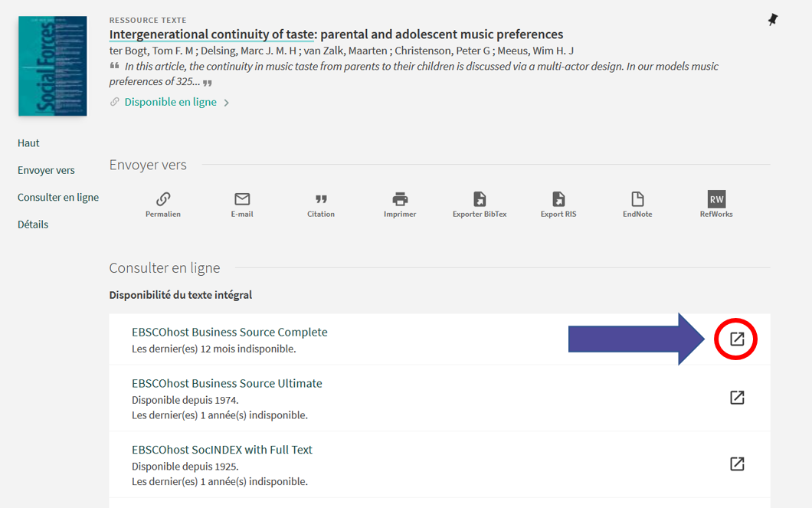The image size is (812, 508).
Task: Export record using Exporter BibTex
Action: coord(480,199)
